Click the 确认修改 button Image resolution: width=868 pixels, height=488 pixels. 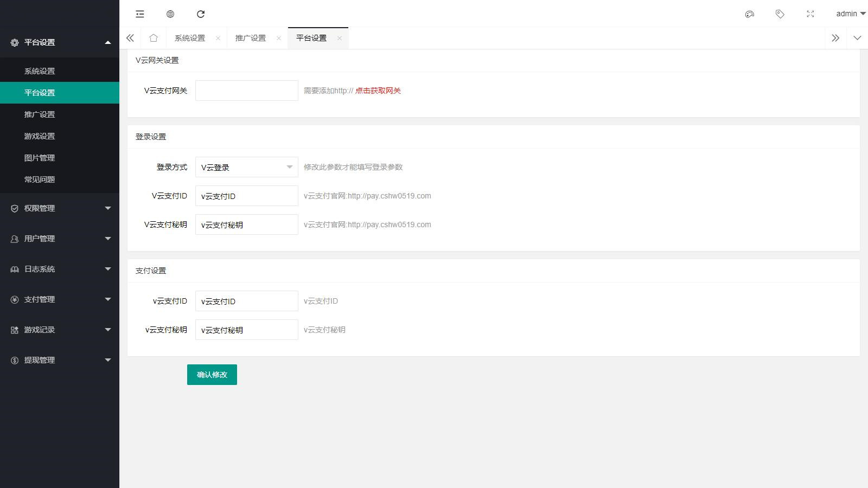click(x=212, y=375)
